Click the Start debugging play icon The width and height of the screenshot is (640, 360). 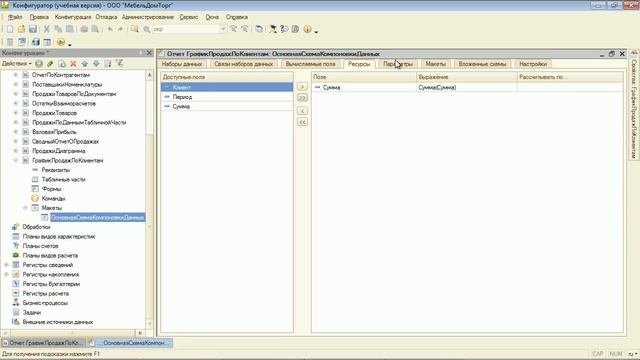pos(61,42)
